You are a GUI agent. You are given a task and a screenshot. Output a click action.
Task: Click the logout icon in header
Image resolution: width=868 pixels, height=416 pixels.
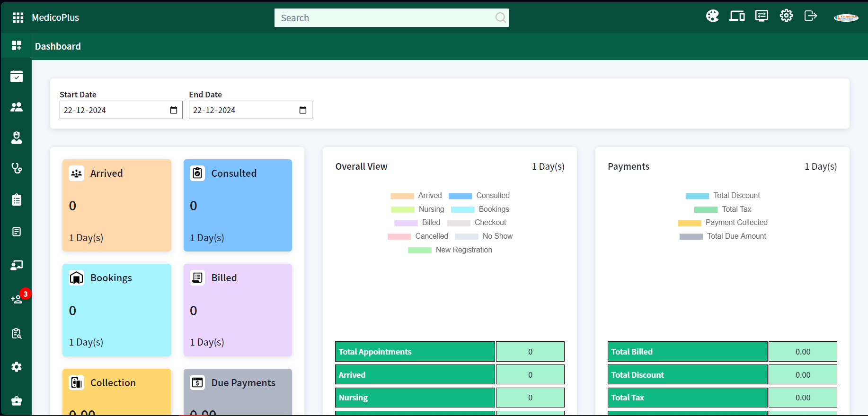(810, 16)
